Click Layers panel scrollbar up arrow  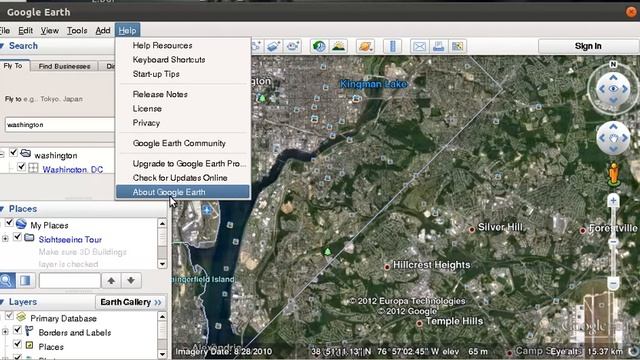(x=162, y=317)
